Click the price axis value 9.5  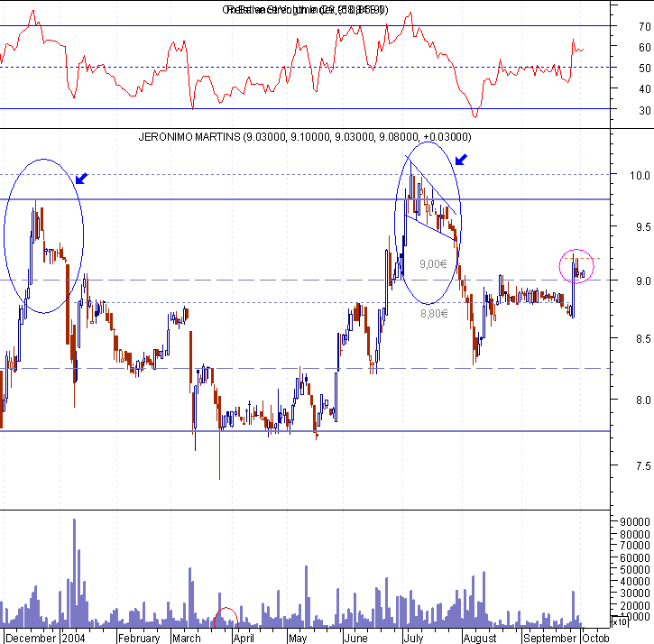click(x=643, y=227)
